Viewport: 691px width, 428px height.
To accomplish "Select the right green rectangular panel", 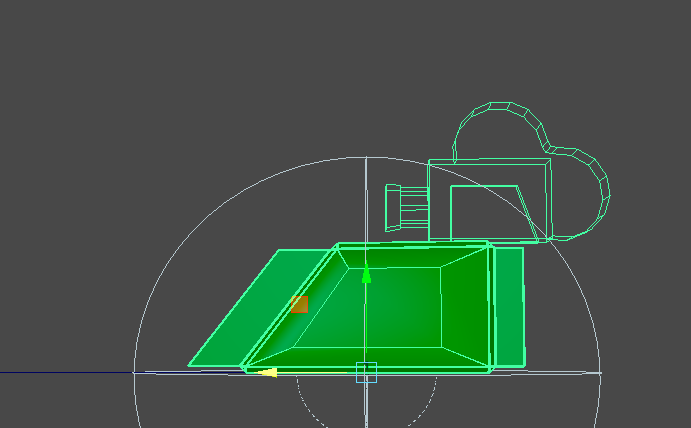I will (509, 305).
